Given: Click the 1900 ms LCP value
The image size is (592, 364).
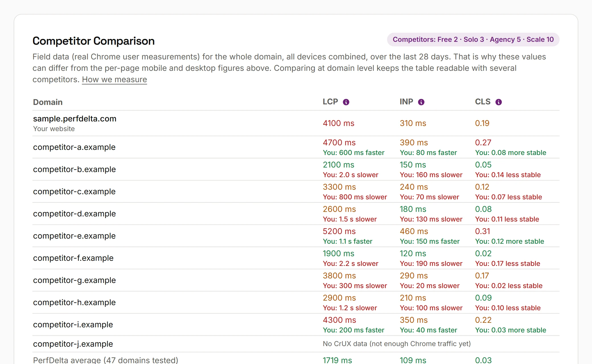Looking at the screenshot, I should point(338,253).
